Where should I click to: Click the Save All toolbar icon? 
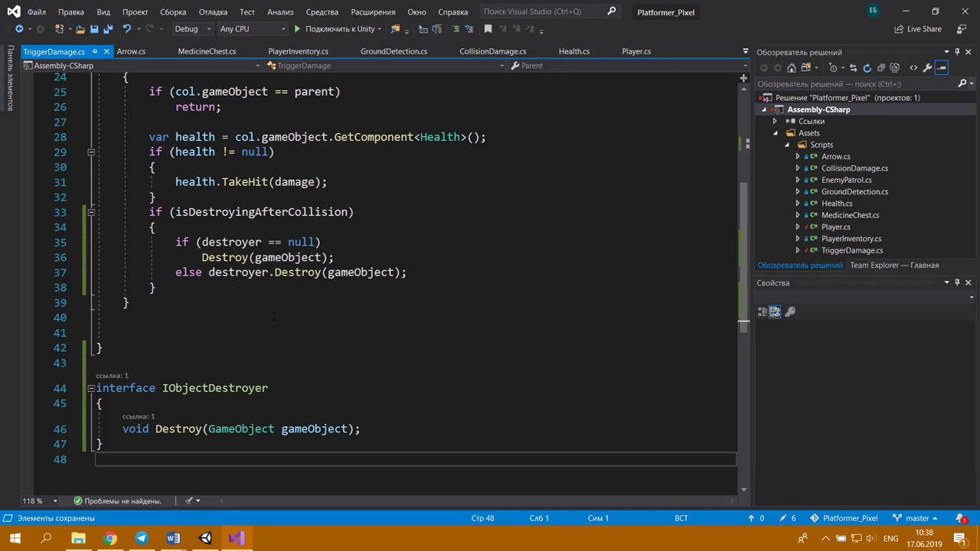coord(108,29)
